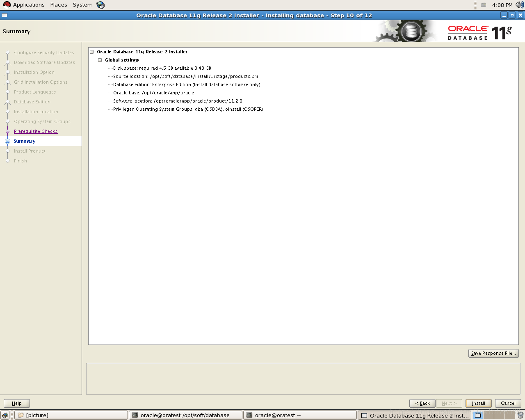Click the Database Edition step label

32,102
